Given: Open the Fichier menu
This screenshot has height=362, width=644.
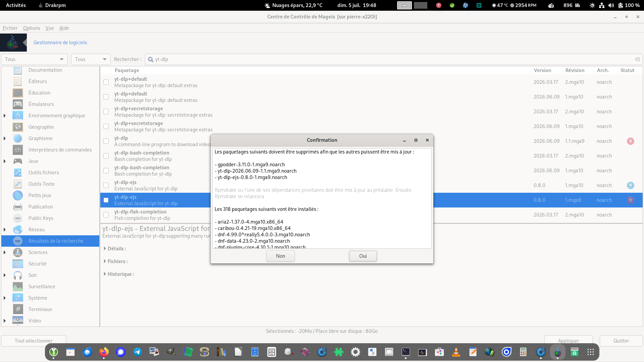Looking at the screenshot, I should (x=10, y=28).
